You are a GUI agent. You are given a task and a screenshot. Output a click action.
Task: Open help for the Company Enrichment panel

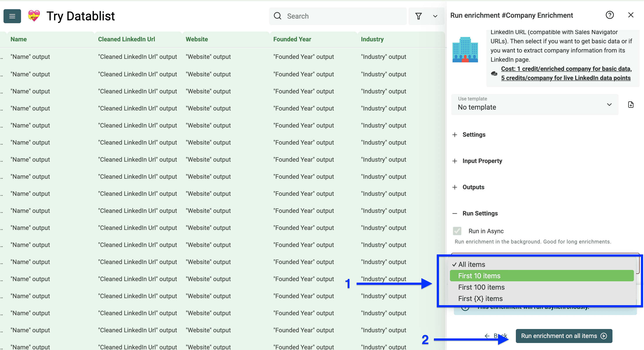click(610, 15)
